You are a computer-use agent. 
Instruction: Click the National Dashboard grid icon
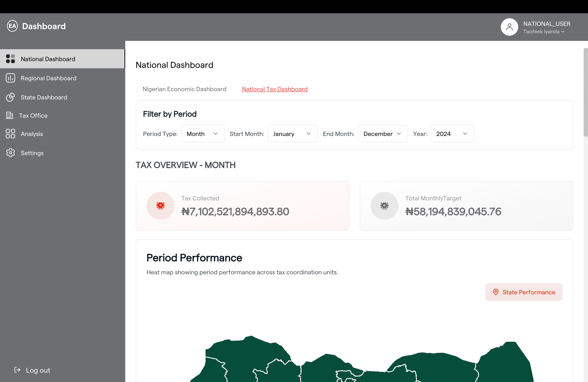10,59
